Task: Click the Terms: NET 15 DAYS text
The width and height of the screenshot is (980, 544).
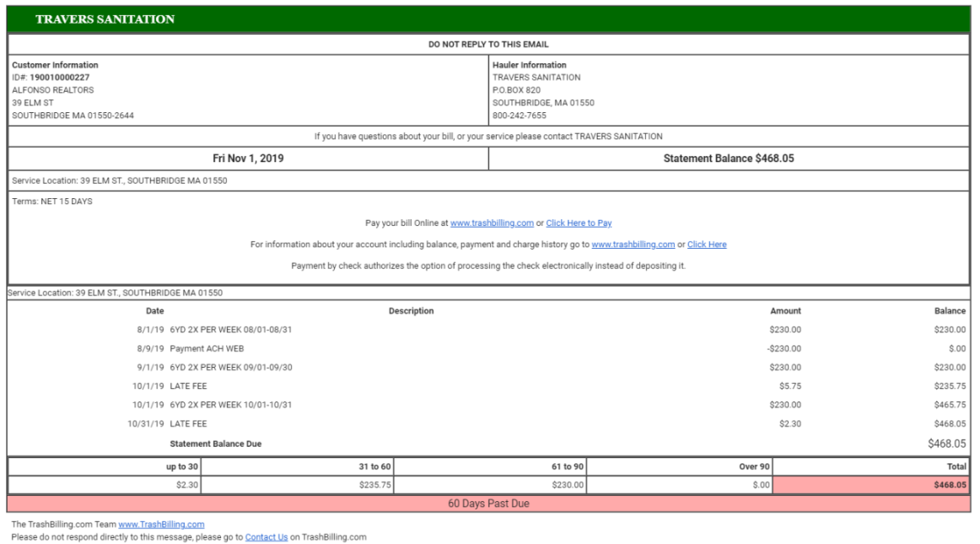Action: 52,202
